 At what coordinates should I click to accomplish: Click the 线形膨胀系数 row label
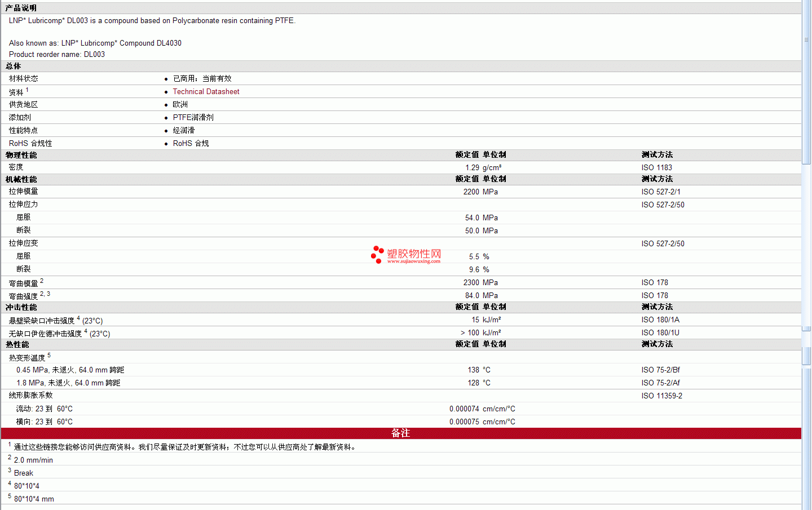[x=30, y=395]
